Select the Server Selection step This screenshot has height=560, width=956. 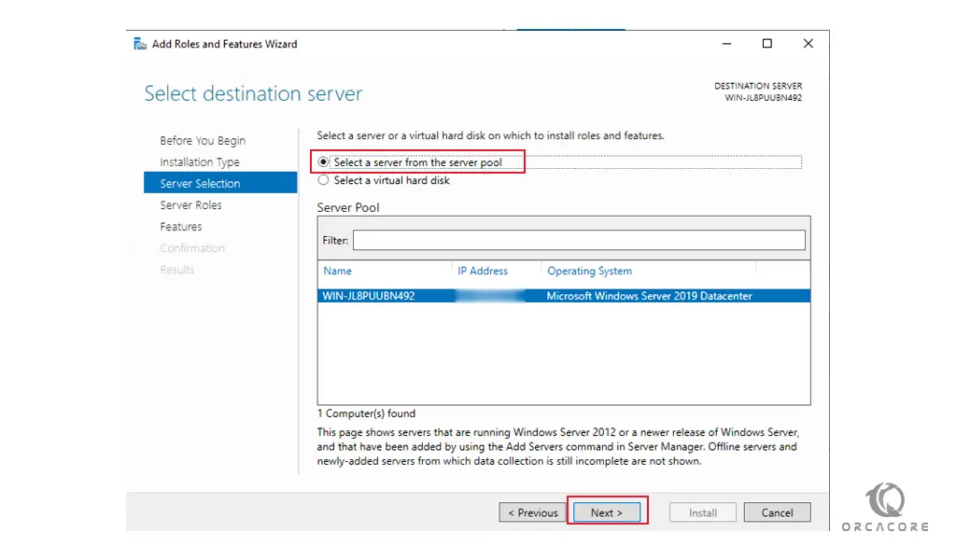[x=220, y=183]
